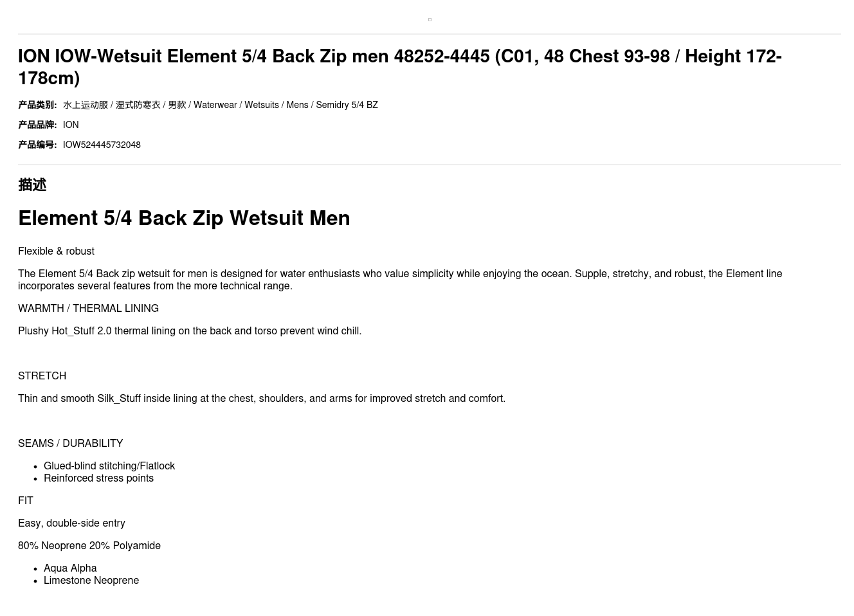Click the Reinforced stress points list item

98,478
